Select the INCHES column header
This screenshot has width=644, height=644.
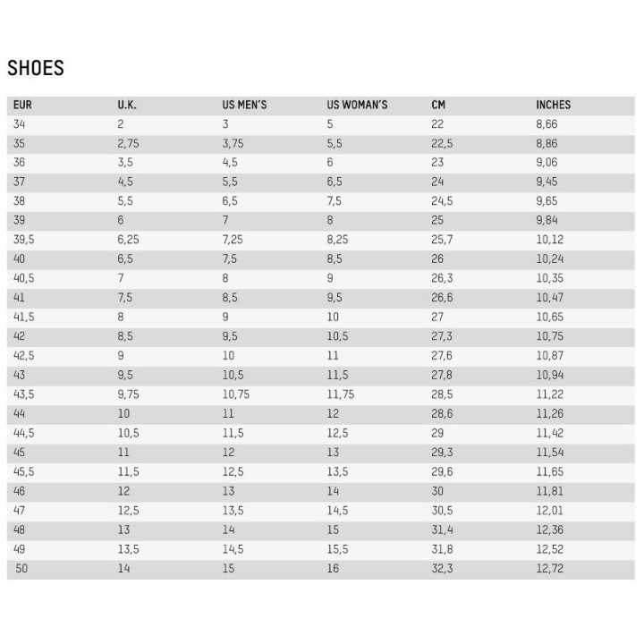[554, 106]
